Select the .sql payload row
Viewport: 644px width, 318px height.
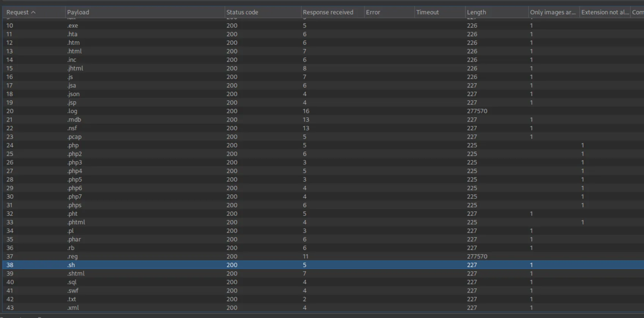click(323, 282)
